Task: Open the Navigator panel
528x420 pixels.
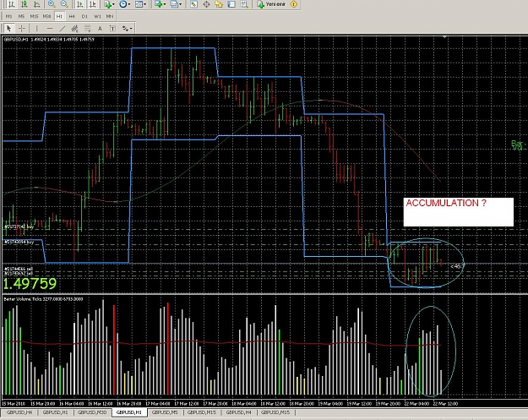Action: tap(219, 4)
